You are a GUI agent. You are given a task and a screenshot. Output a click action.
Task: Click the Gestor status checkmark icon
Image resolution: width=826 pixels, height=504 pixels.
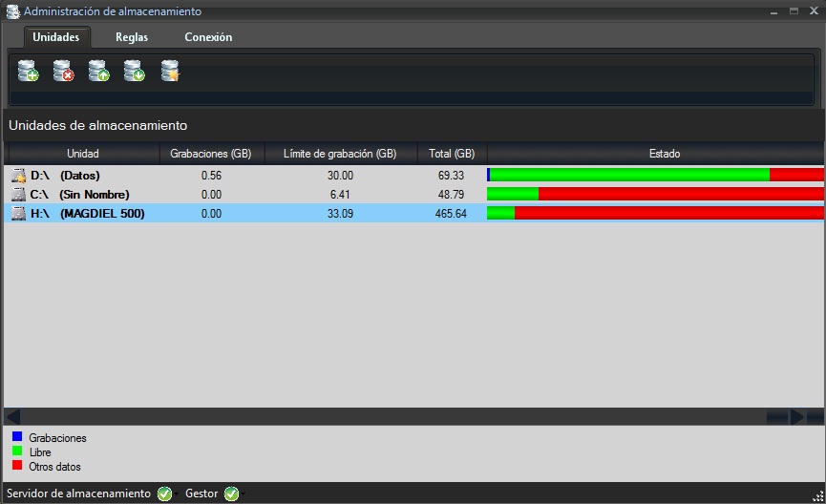click(x=230, y=493)
